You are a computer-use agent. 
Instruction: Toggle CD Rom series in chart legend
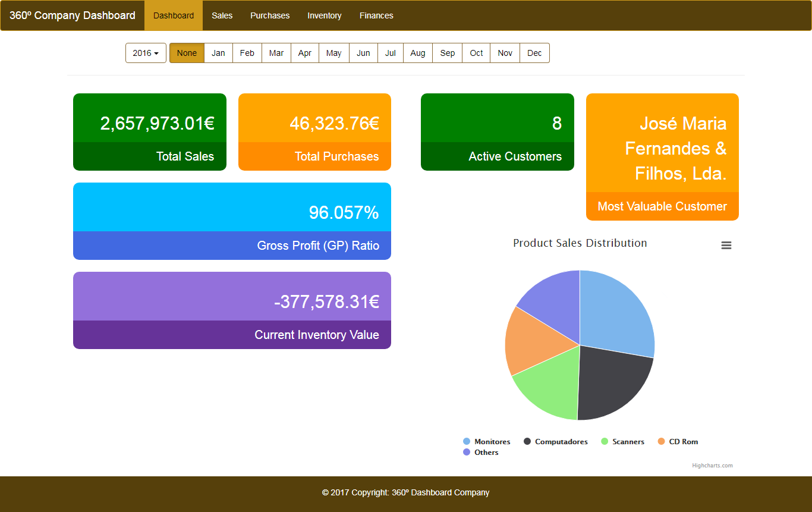pyautogui.click(x=678, y=441)
